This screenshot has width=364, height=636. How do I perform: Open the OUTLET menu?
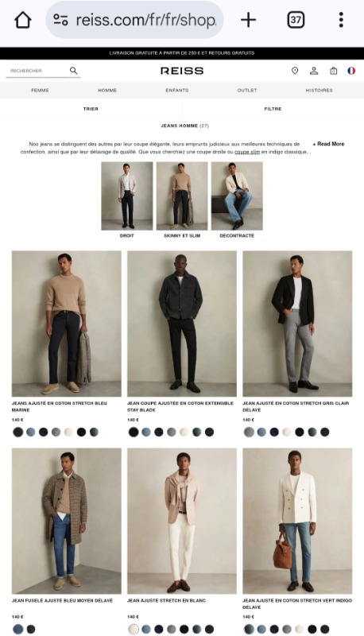[x=247, y=90]
